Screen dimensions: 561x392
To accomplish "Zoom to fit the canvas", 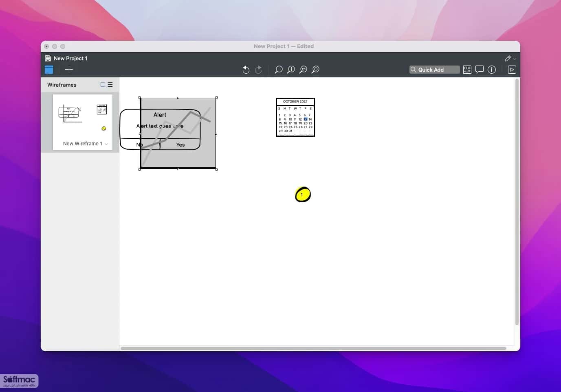I will tap(315, 70).
